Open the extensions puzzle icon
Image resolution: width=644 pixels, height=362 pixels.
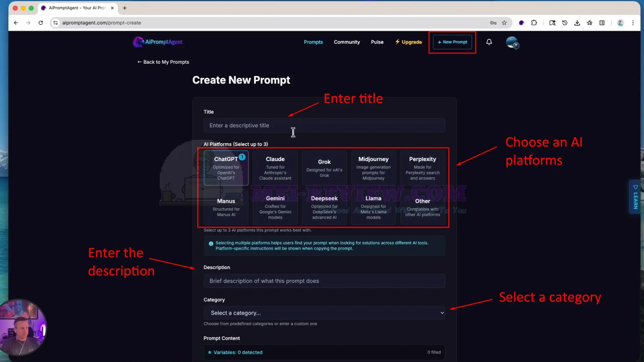point(534,23)
